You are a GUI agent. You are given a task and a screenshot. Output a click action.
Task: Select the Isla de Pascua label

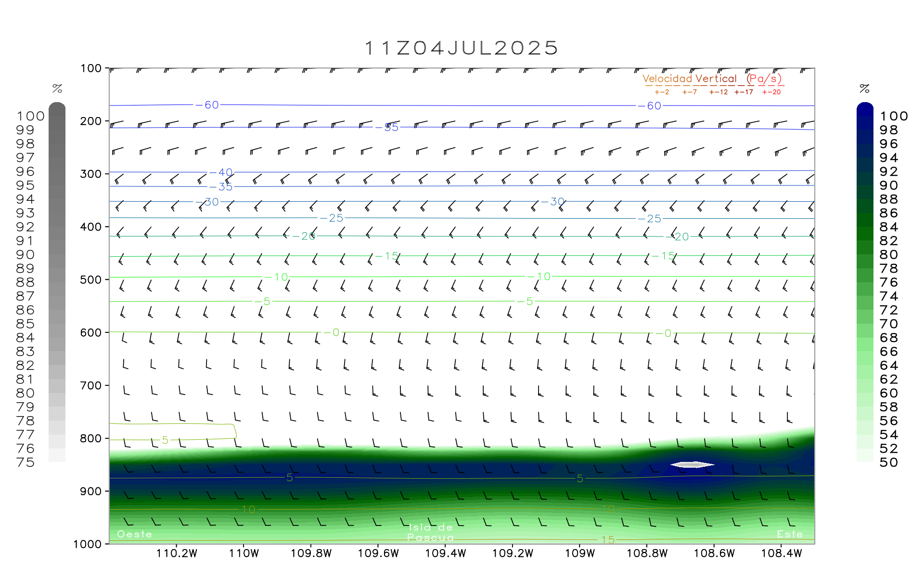click(431, 532)
